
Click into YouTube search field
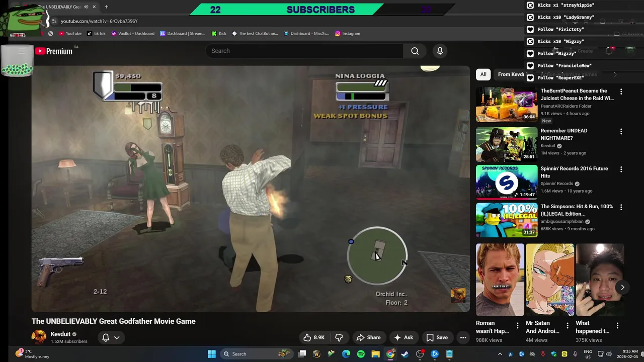304,51
